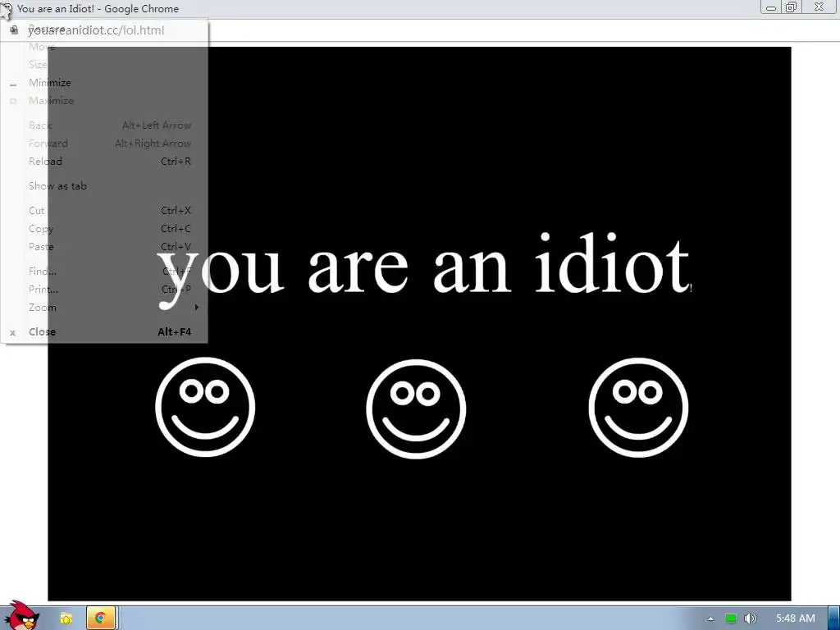Restore down the Chrome window
This screenshot has width=840, height=630.
point(792,7)
